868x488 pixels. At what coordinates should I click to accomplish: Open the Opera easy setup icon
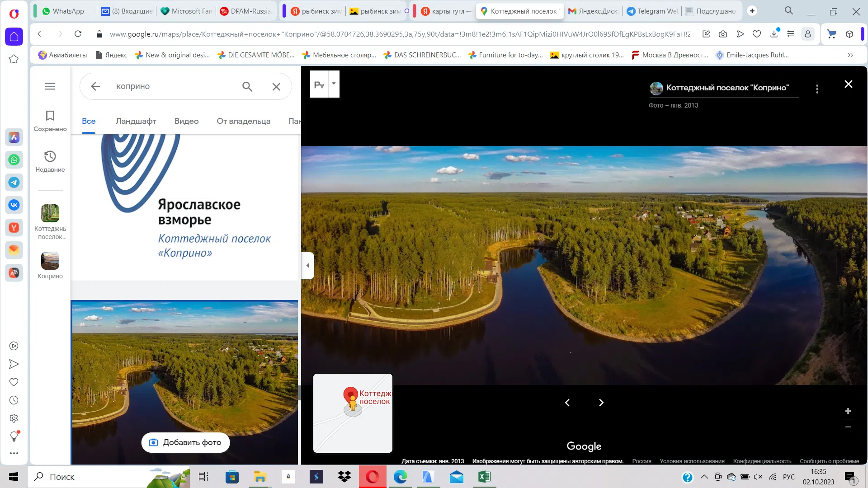point(791,34)
